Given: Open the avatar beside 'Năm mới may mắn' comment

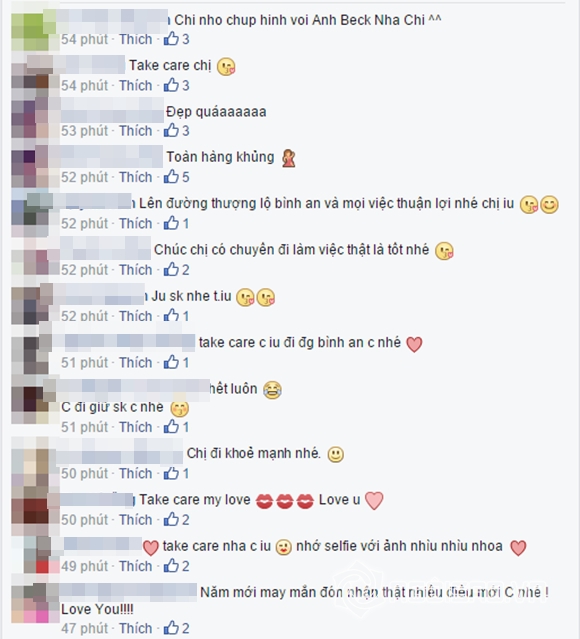Looking at the screenshot, I should pyautogui.click(x=35, y=604).
